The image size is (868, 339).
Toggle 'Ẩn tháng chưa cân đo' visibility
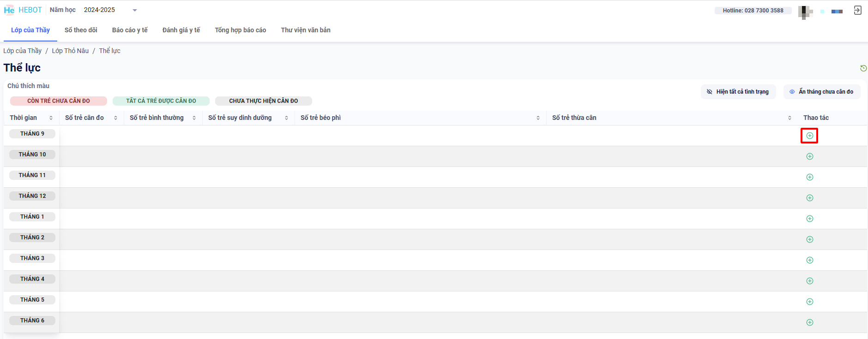[821, 92]
